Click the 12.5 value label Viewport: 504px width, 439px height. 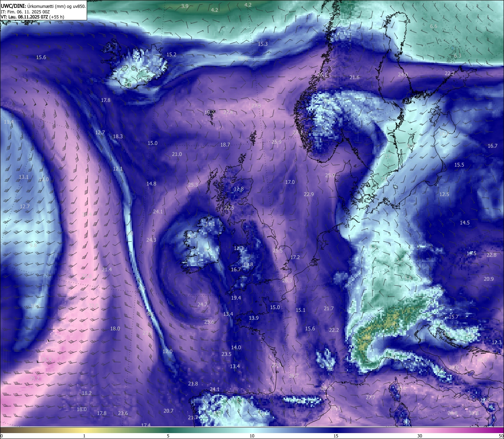click(444, 194)
